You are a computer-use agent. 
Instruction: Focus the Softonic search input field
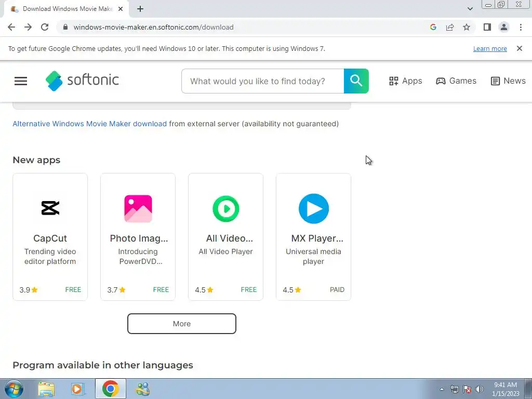tap(263, 81)
